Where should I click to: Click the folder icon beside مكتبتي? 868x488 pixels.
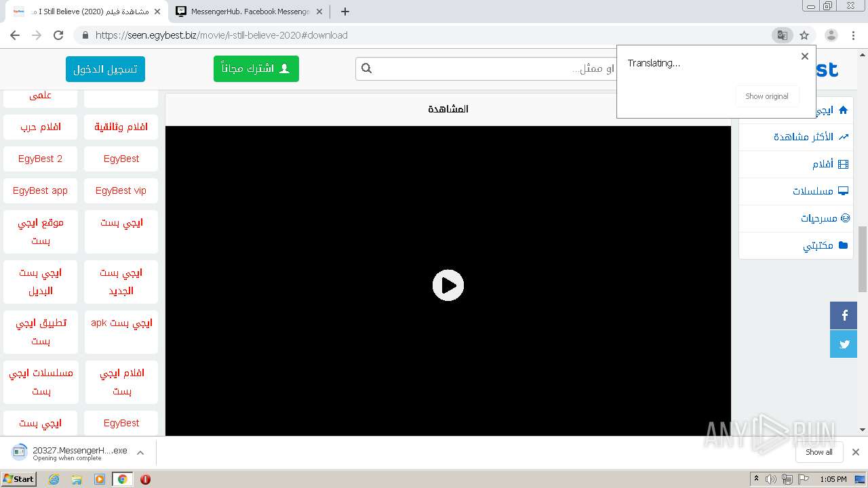tap(843, 245)
